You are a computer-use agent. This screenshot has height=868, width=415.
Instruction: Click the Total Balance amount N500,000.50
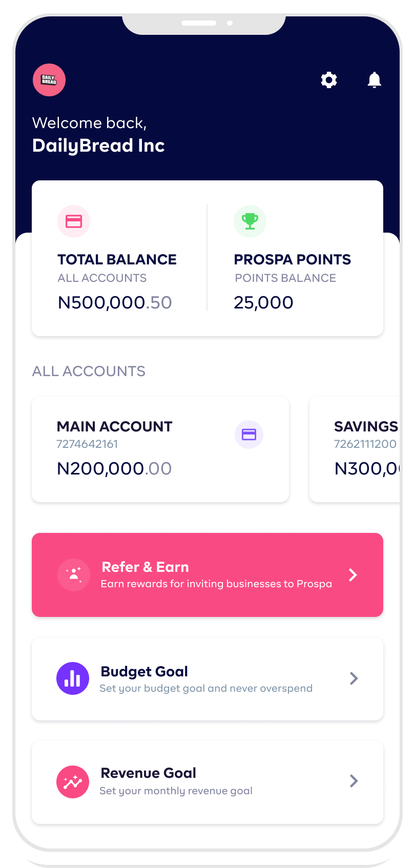(114, 302)
